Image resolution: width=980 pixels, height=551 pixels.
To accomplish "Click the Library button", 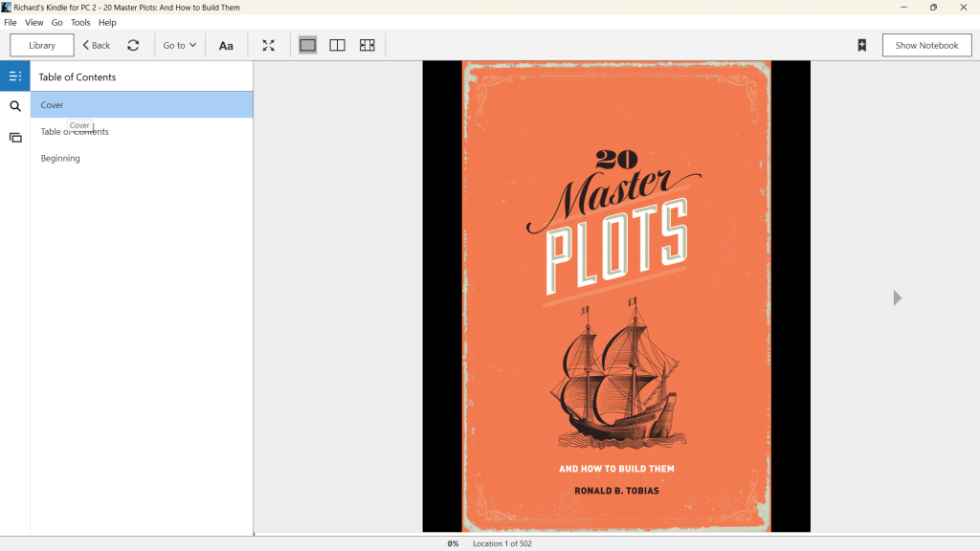I will pyautogui.click(x=42, y=45).
